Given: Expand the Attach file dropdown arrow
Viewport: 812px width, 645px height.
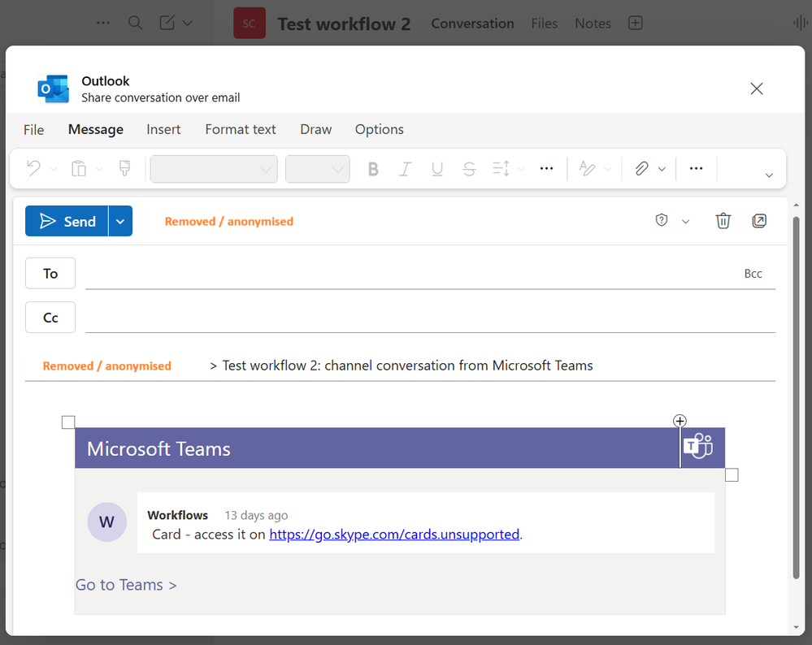Looking at the screenshot, I should coord(662,169).
